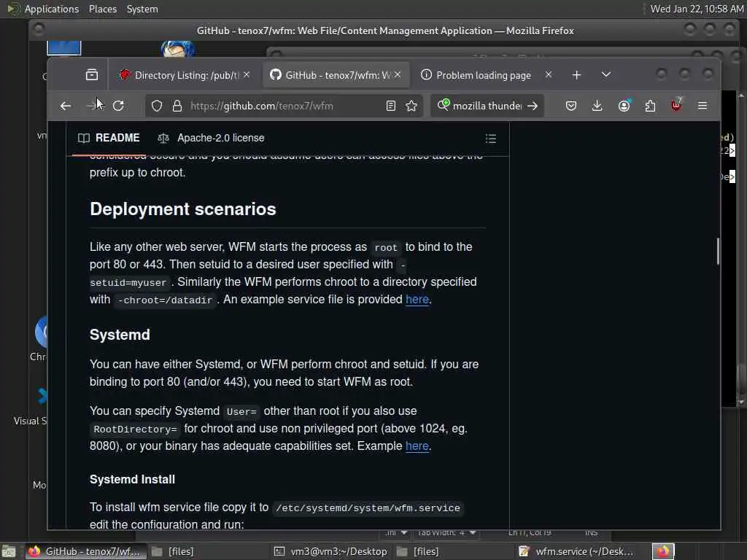Select the Apache-2.0 license tab
The image size is (747, 560).
tap(211, 138)
